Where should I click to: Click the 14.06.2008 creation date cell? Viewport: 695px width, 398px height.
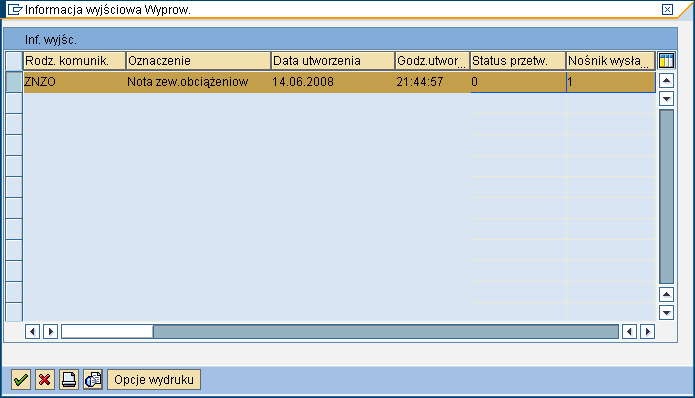coord(332,82)
